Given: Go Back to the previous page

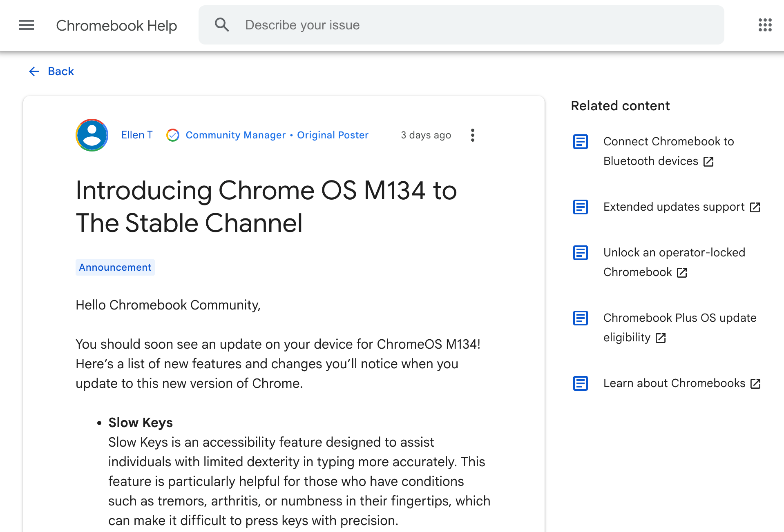Looking at the screenshot, I should pos(60,71).
